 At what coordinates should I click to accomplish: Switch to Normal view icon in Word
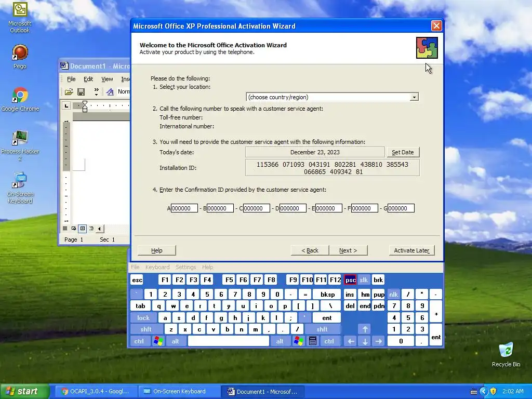65,229
